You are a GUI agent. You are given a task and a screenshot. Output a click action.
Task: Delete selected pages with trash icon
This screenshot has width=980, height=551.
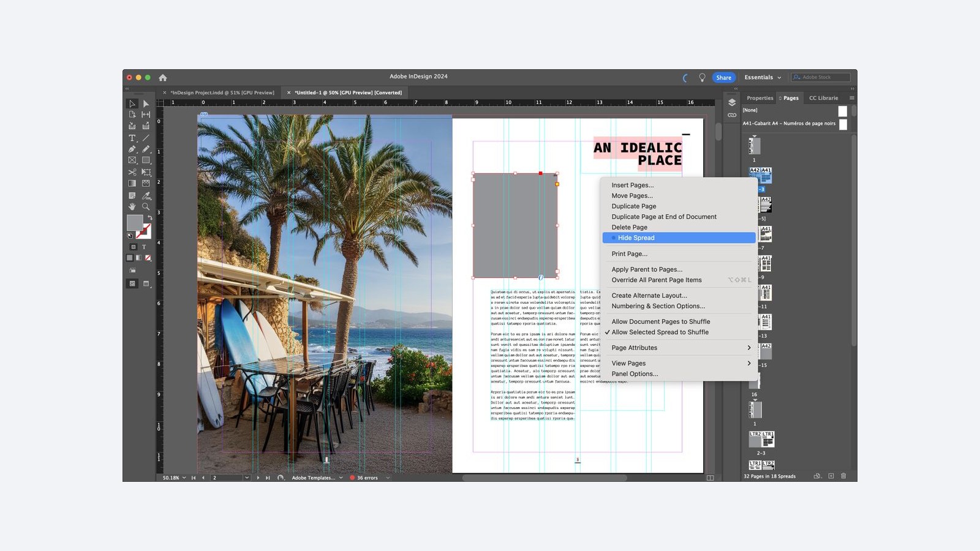click(843, 476)
